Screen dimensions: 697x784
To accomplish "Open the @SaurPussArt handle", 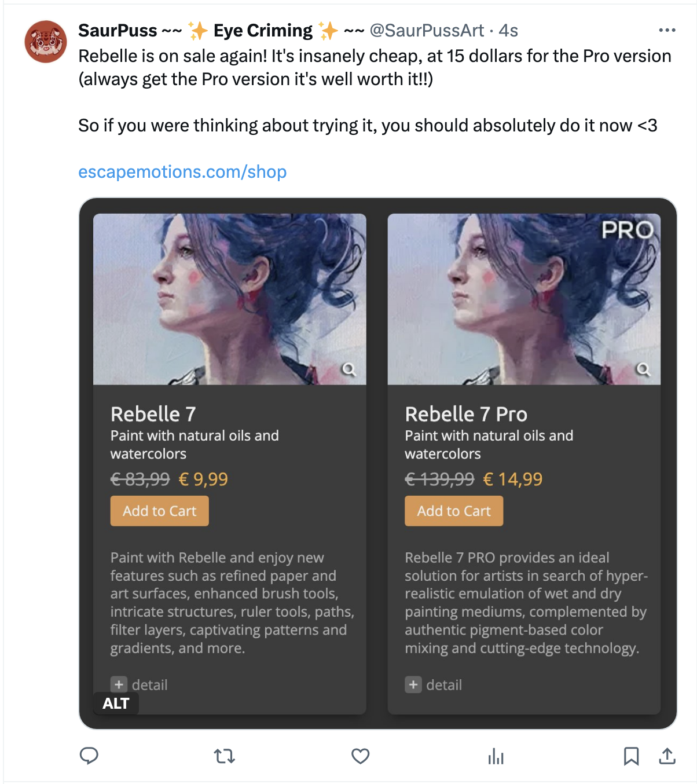I will point(427,30).
